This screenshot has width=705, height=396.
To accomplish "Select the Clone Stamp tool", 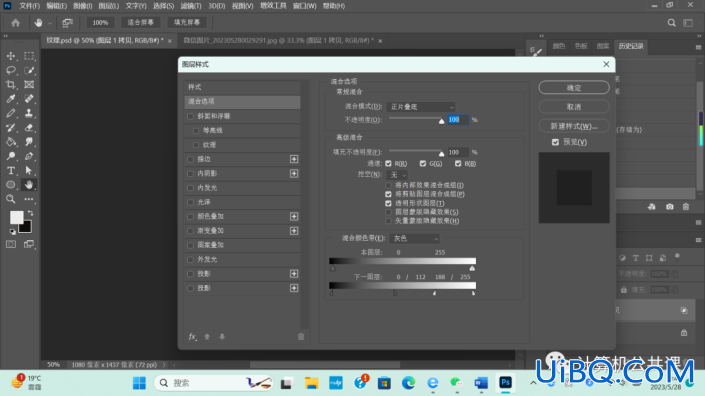I will (29, 113).
